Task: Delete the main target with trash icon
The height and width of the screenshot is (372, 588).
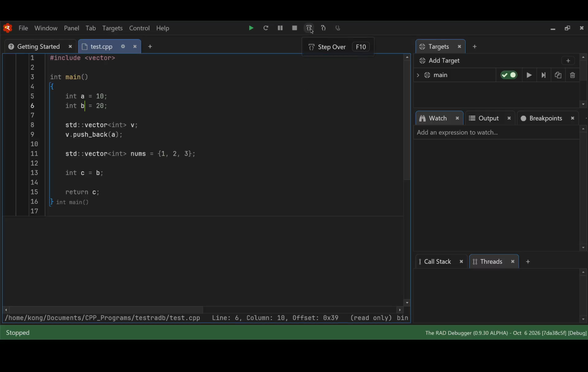Action: 572,75
